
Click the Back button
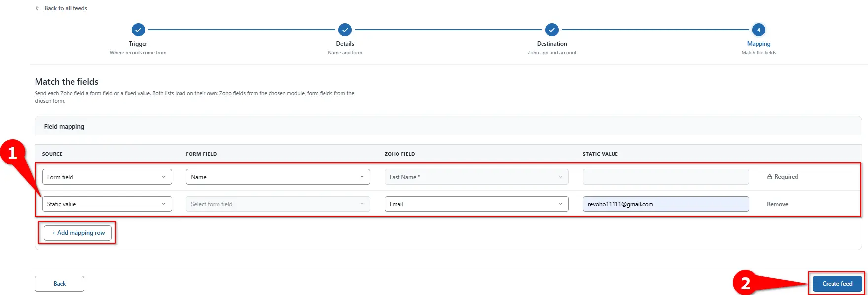[x=59, y=284]
